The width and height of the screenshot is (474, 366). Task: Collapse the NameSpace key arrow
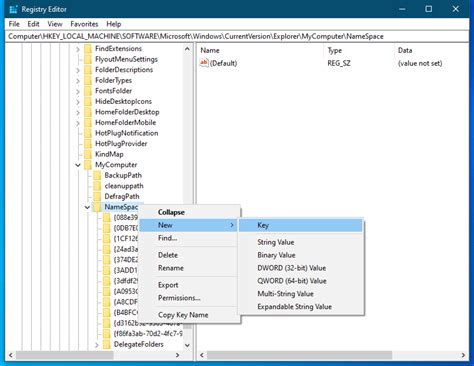click(87, 207)
